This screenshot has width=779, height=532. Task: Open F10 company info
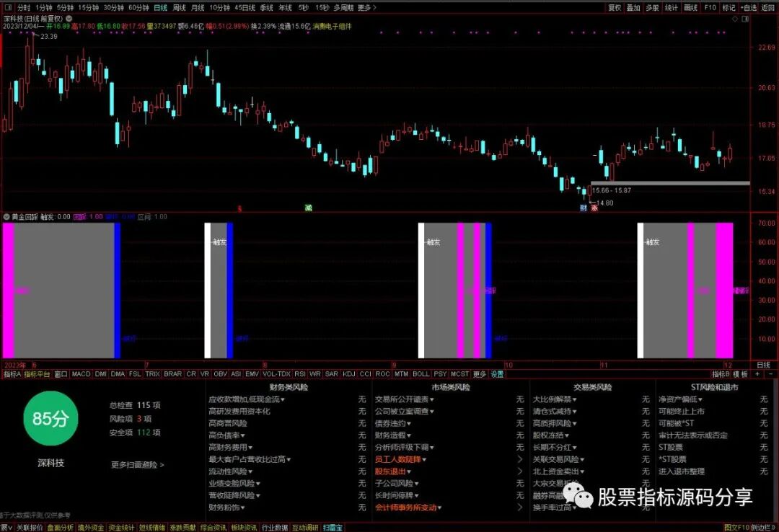pos(710,7)
